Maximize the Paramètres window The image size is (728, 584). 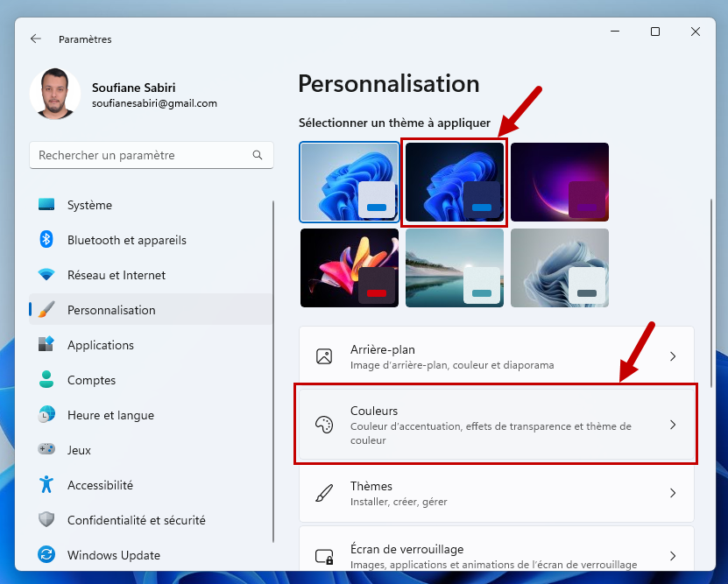pyautogui.click(x=655, y=32)
